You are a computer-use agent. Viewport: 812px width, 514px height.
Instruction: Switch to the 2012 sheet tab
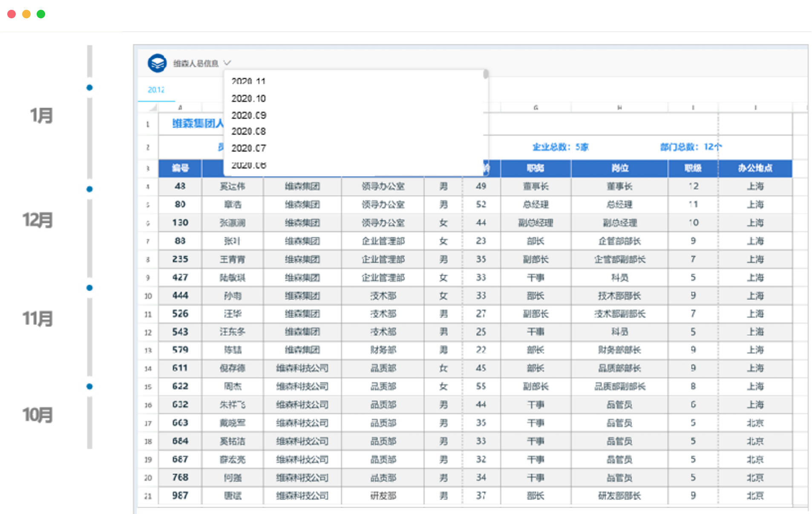pos(156,90)
